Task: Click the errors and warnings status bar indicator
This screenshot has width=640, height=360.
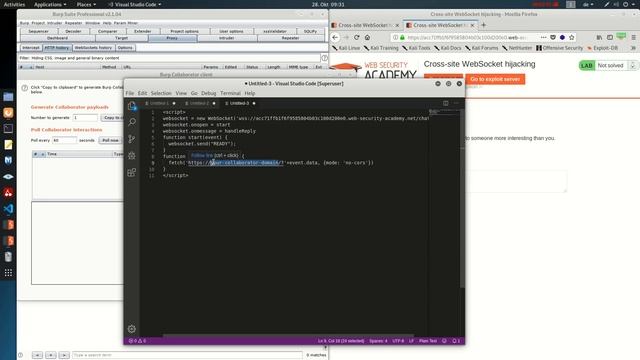Action: coord(138,341)
